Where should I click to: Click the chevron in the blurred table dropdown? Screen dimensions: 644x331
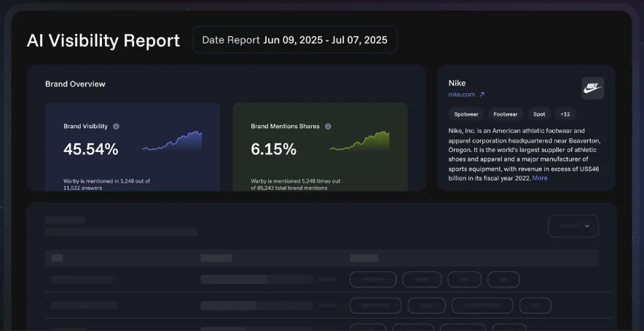(x=587, y=226)
